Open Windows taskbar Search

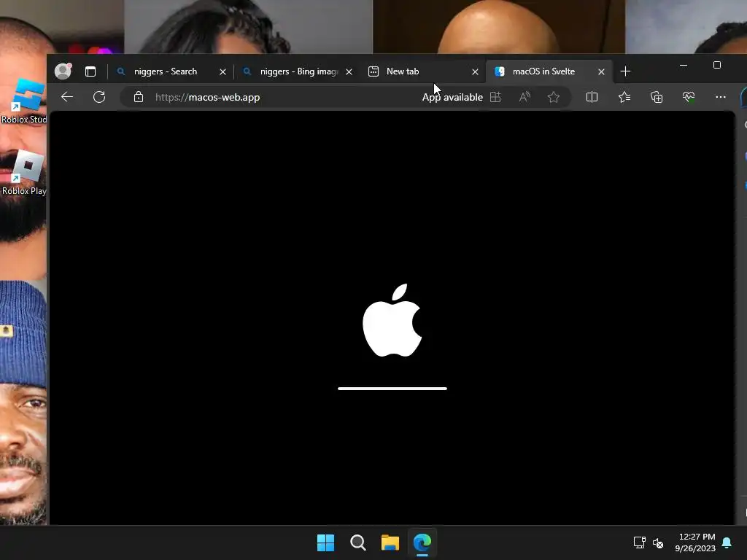click(x=357, y=542)
